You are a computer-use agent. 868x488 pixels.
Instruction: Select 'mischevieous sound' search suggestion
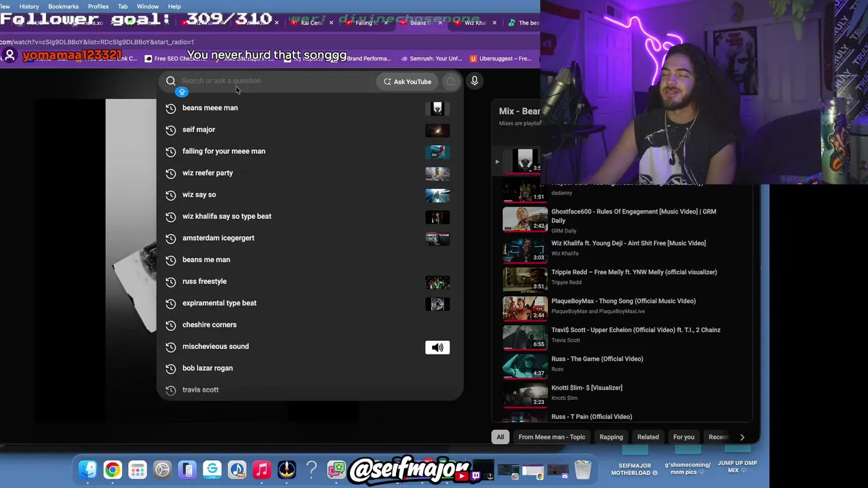tap(310, 346)
